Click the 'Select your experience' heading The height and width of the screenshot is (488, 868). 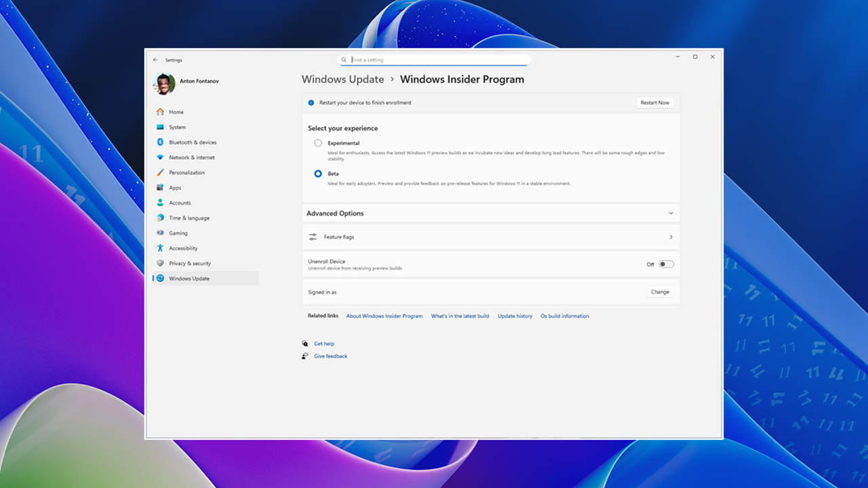[x=343, y=128]
